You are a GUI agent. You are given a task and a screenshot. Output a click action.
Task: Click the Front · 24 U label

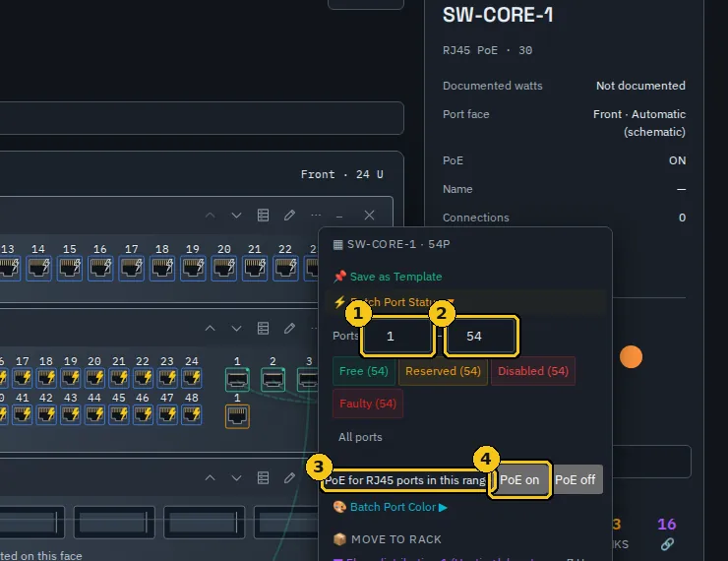(x=341, y=174)
